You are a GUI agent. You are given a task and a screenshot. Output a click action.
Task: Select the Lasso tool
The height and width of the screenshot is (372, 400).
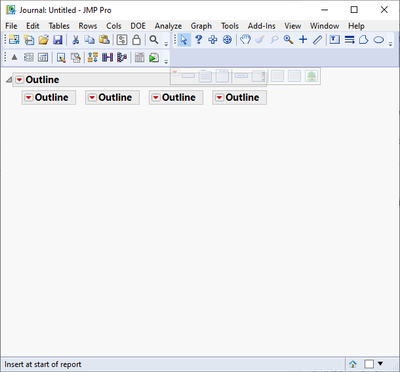coord(274,40)
